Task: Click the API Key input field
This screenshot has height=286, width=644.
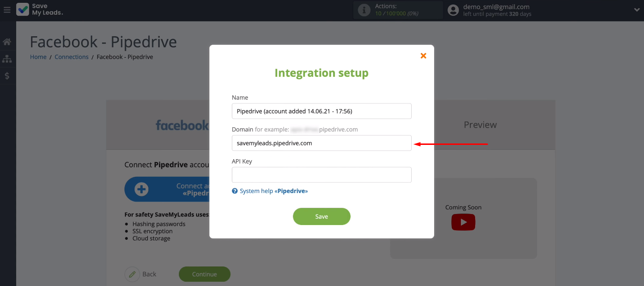Action: [x=322, y=174]
